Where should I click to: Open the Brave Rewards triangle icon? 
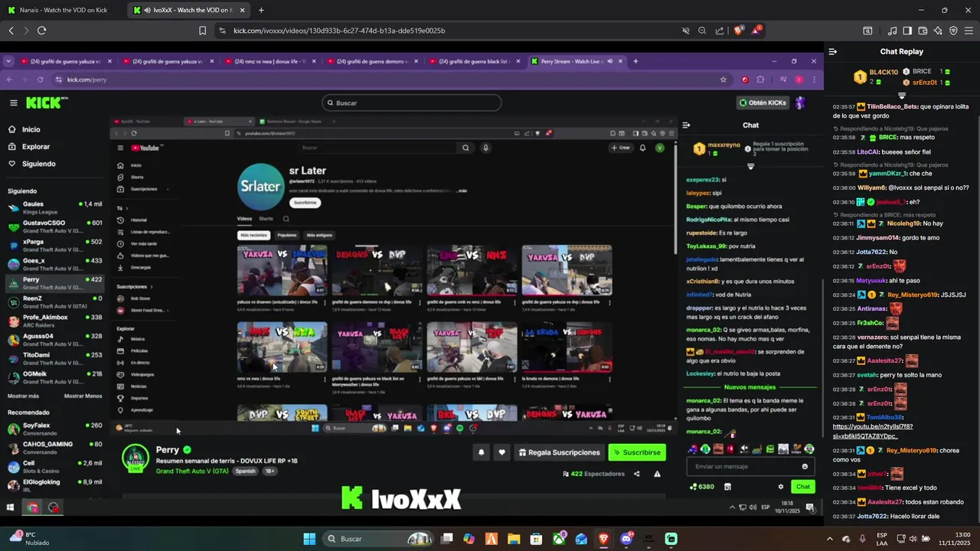point(756,31)
